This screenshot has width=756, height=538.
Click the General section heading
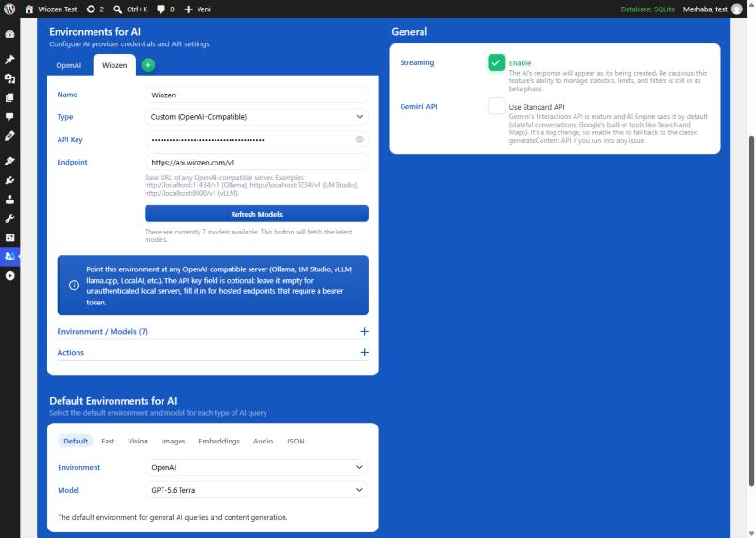point(409,32)
